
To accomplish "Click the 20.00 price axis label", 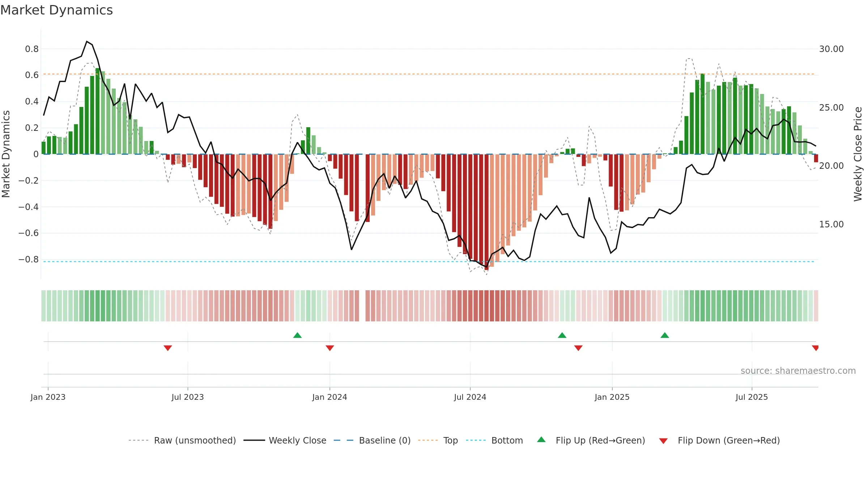I will [x=831, y=166].
